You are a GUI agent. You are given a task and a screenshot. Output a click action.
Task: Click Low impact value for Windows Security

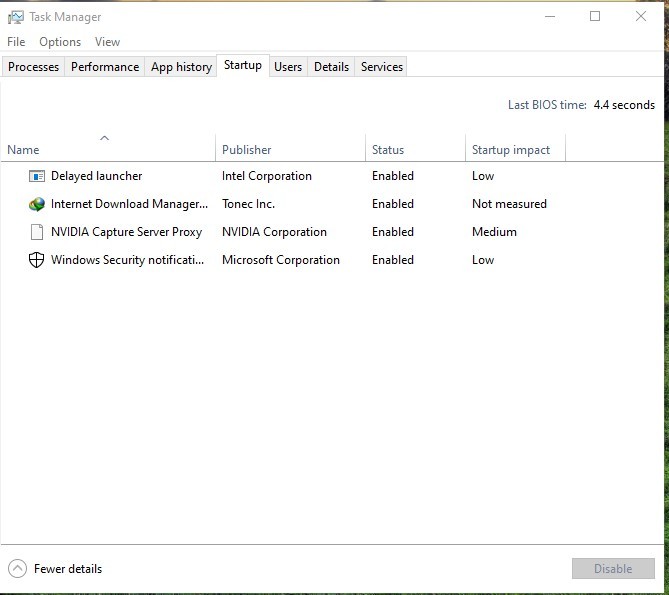click(483, 260)
